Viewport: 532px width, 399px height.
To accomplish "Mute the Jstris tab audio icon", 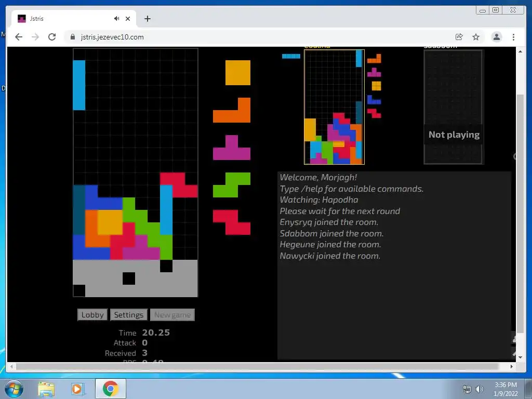I will click(x=116, y=19).
